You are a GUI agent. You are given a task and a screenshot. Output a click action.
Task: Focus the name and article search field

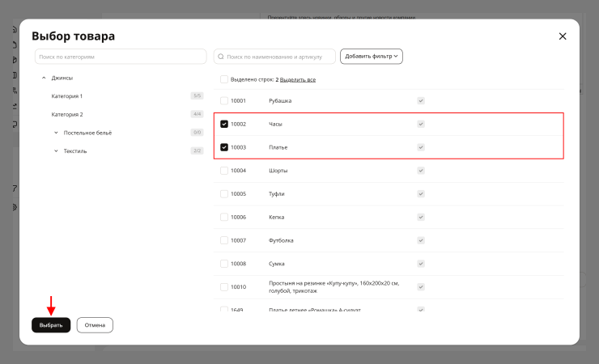click(274, 57)
